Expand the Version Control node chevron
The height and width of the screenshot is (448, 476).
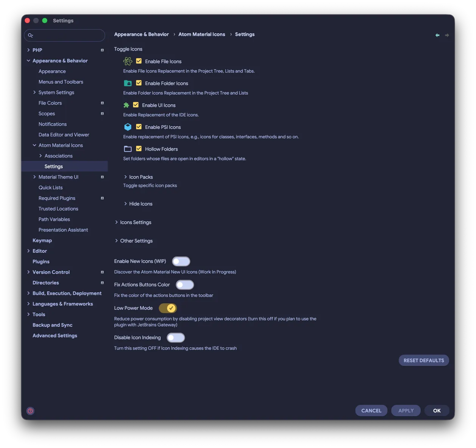click(28, 272)
